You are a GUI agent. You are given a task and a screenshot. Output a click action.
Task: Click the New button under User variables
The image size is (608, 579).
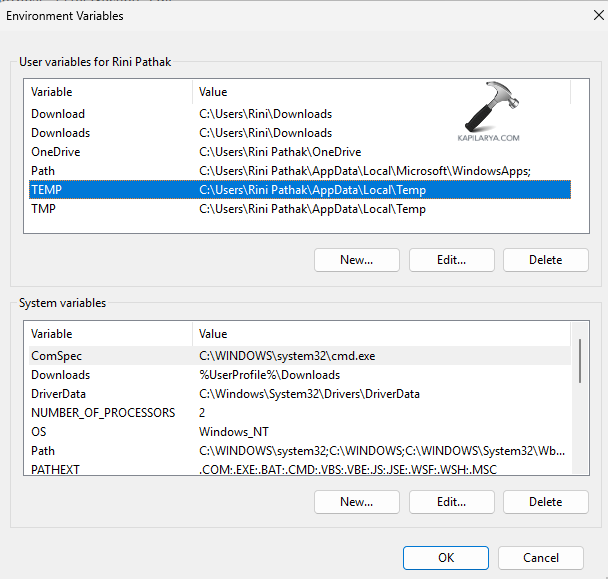coord(356,260)
